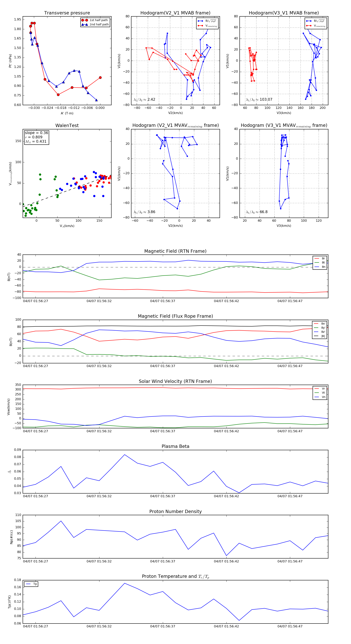Image resolution: width=351 pixels, height=644 pixels.
Task: Click the 'Bt' legend entry
Action: (320, 263)
